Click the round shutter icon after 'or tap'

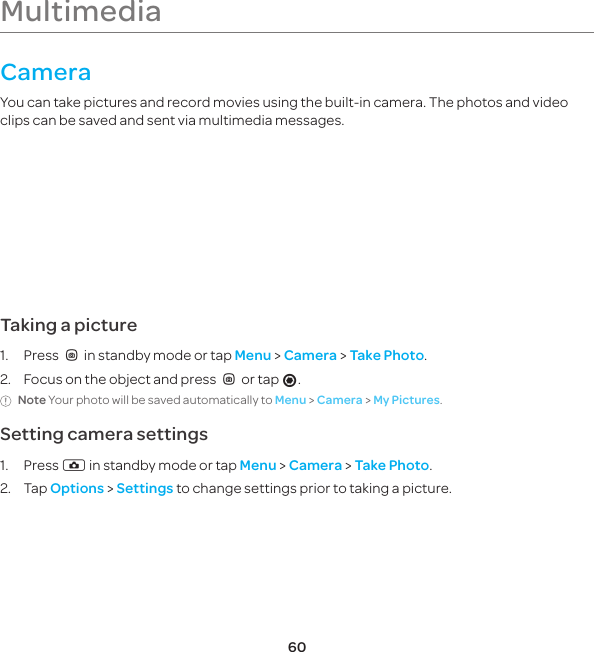point(290,380)
